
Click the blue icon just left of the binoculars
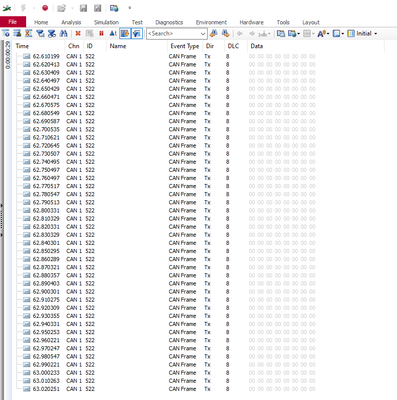pyautogui.click(x=52, y=33)
